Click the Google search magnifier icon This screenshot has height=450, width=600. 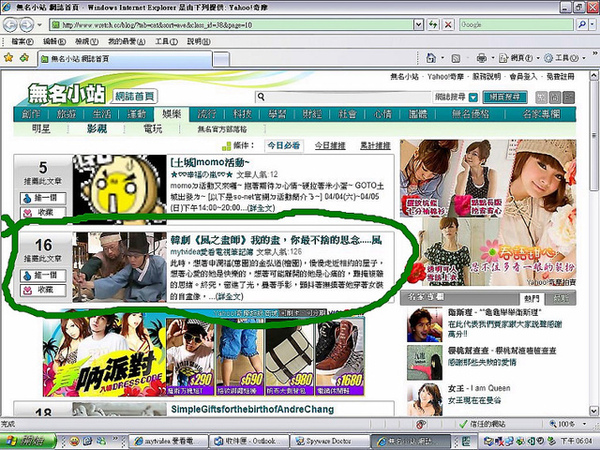point(582,25)
